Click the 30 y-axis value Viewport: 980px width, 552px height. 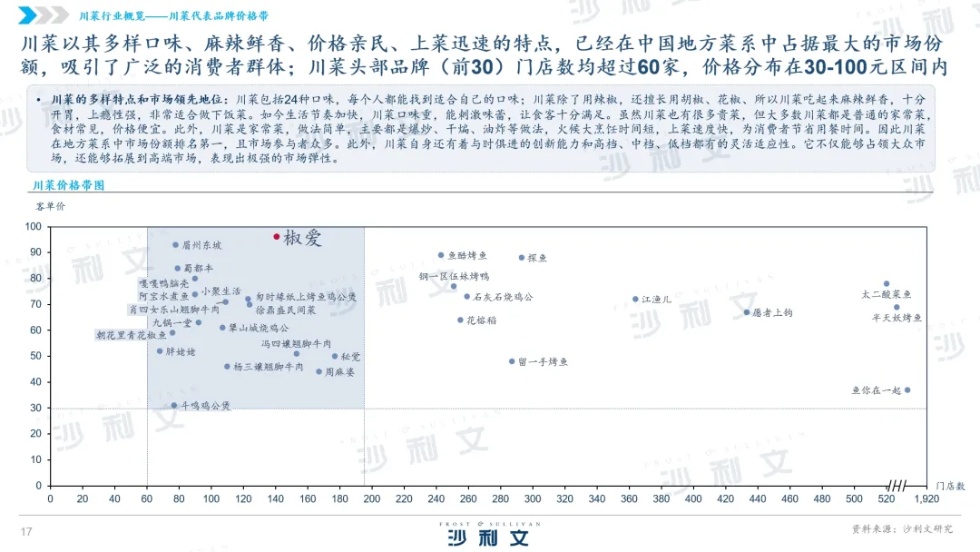[36, 408]
